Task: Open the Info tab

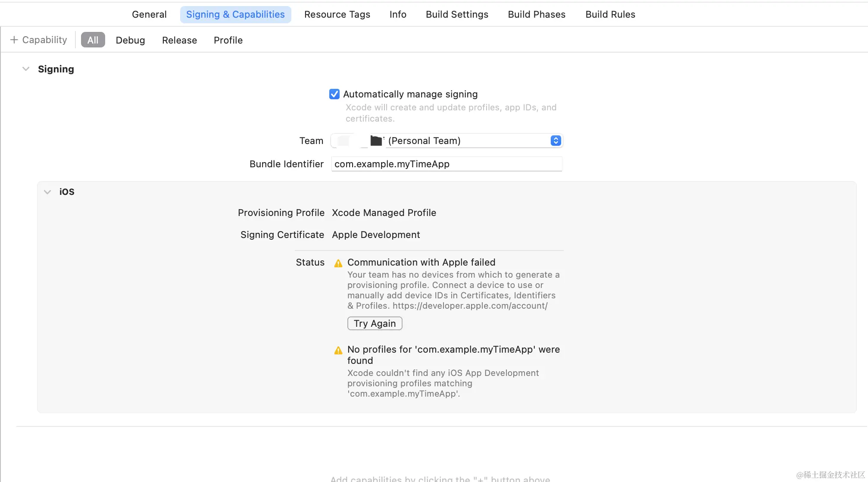Action: point(398,14)
